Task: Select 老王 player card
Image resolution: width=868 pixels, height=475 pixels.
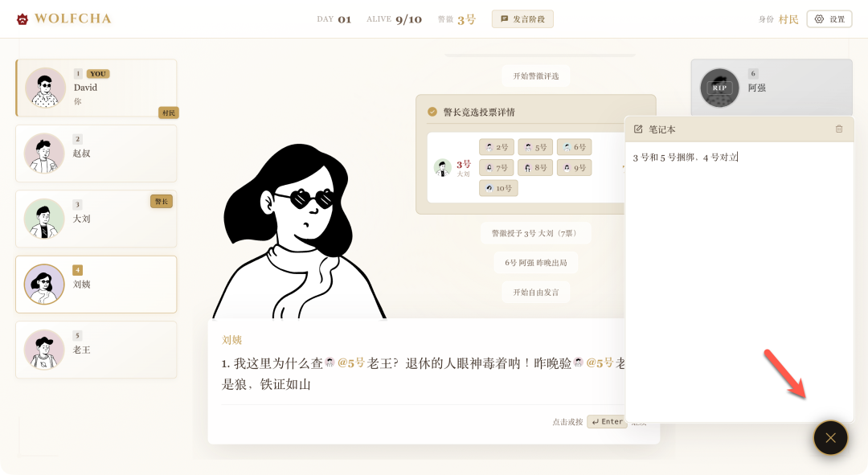Action: tap(96, 350)
